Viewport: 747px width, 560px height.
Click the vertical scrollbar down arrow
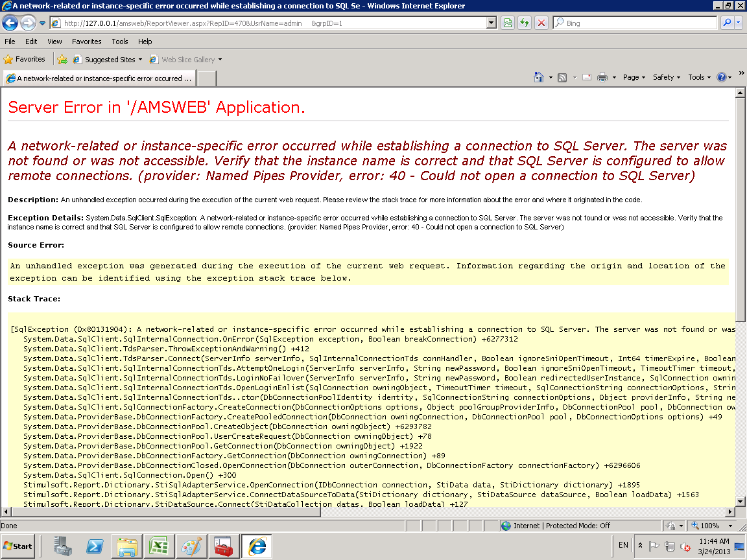[740, 501]
